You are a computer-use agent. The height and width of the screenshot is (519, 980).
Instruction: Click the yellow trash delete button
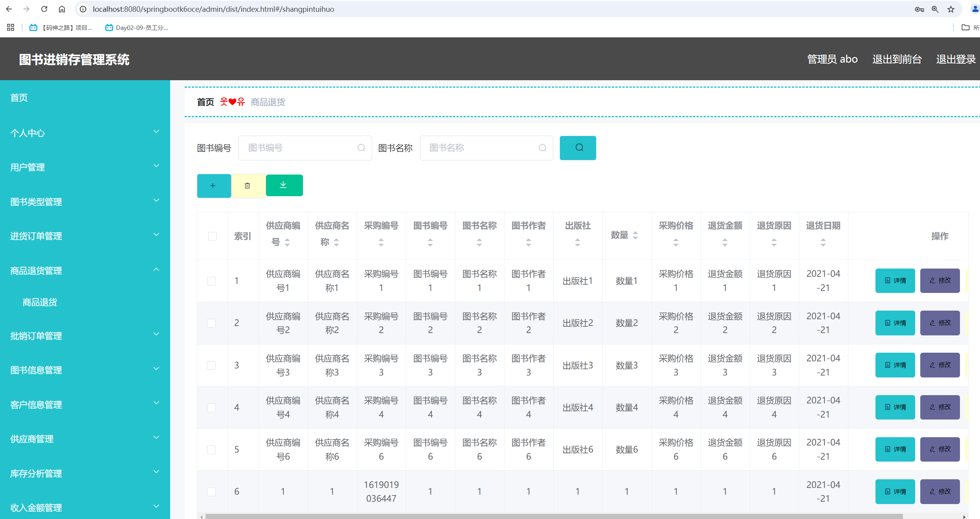248,186
